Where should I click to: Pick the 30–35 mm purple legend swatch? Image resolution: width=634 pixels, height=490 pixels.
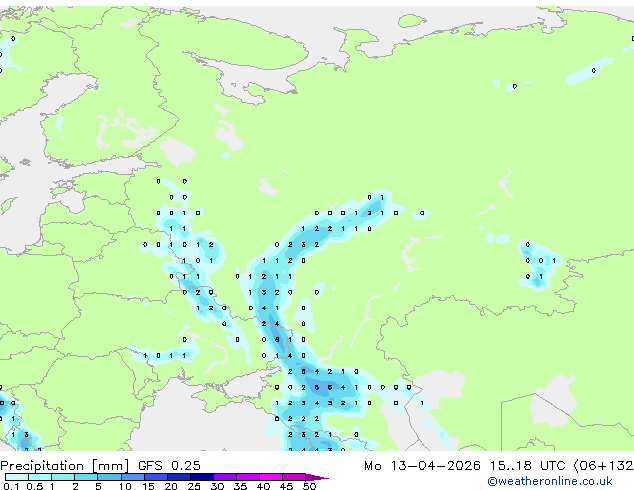point(224,477)
